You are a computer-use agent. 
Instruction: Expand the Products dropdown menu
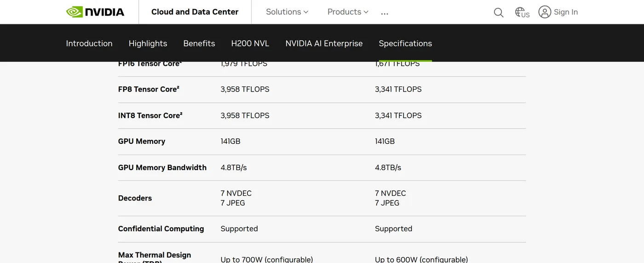pyautogui.click(x=348, y=12)
